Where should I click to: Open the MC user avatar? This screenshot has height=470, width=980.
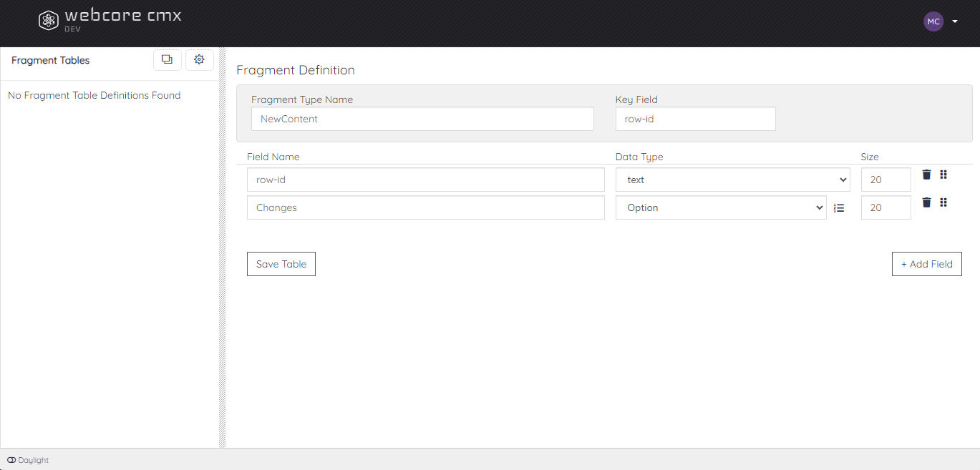point(933,21)
